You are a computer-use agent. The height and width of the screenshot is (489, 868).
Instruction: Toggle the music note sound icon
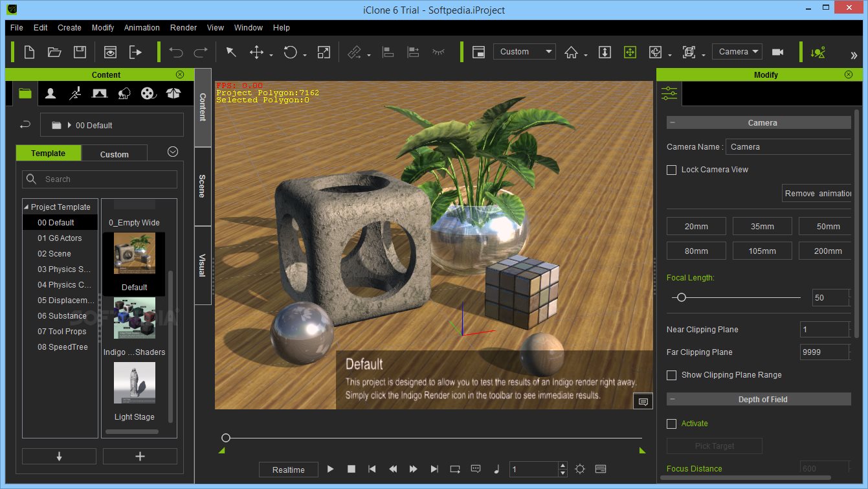tap(496, 469)
